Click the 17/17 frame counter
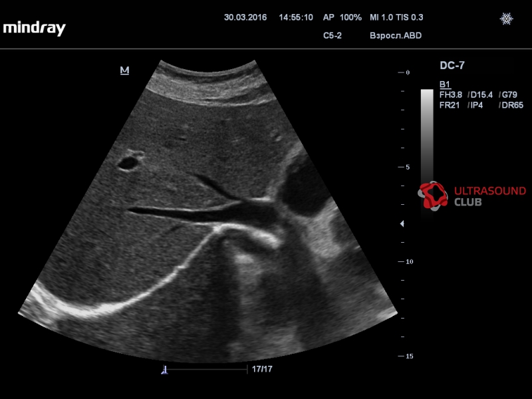 point(262,369)
